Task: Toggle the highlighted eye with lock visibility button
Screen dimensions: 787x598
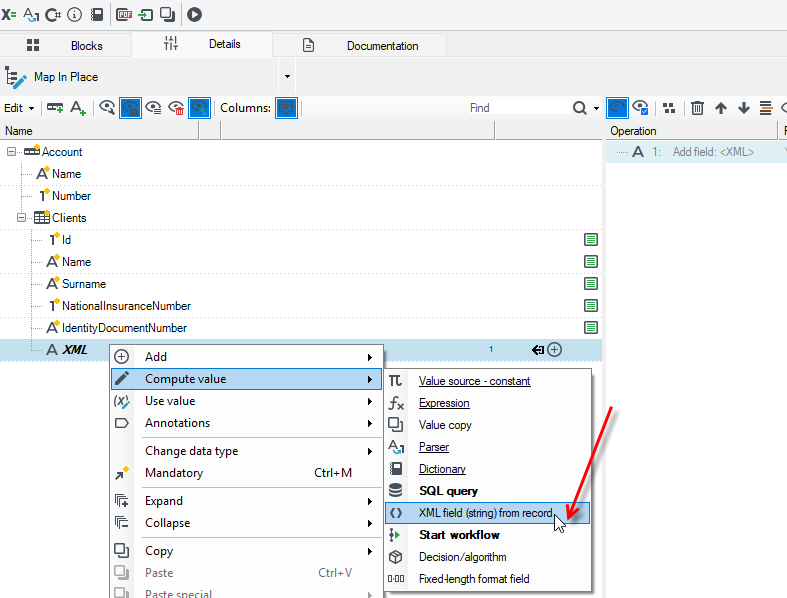Action: 130,108
